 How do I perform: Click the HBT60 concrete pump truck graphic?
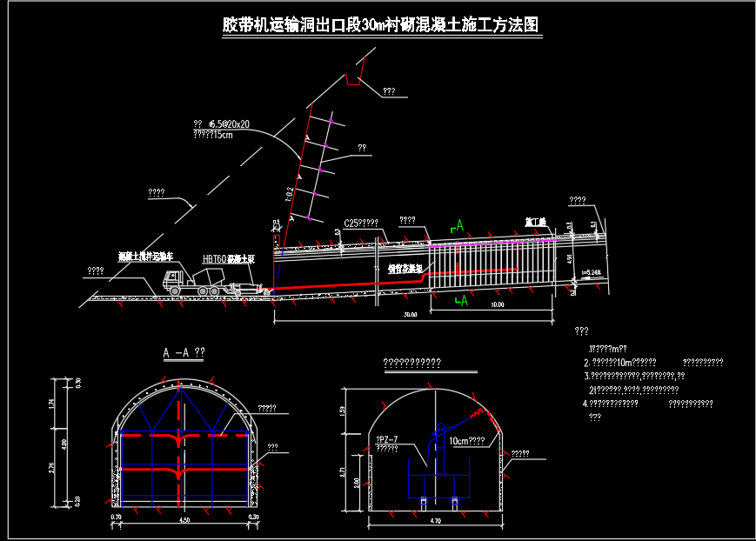coord(248,285)
